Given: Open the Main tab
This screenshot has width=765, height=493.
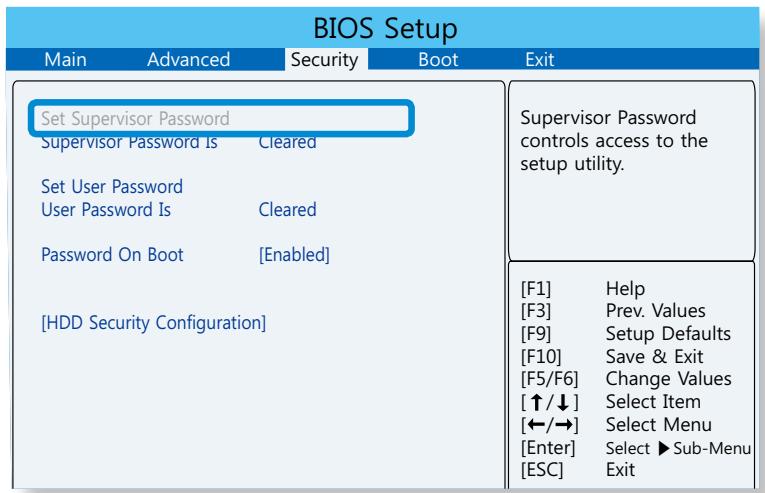Looking at the screenshot, I should 66,61.
